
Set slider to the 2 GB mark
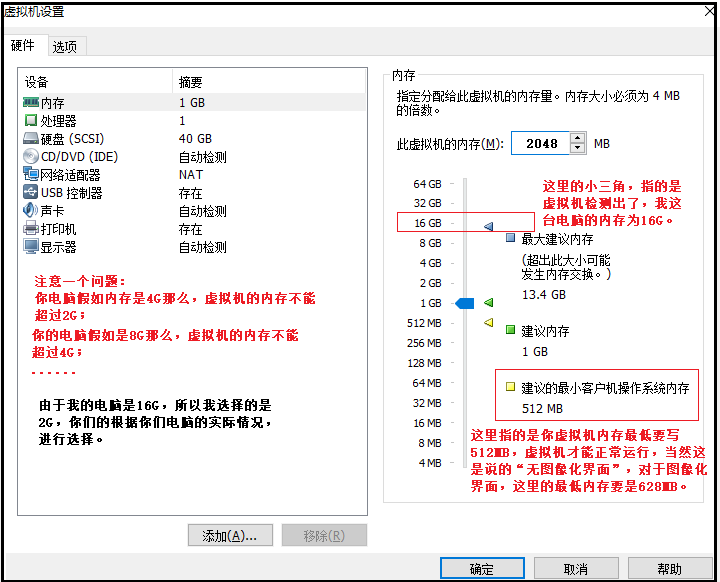coord(430,283)
